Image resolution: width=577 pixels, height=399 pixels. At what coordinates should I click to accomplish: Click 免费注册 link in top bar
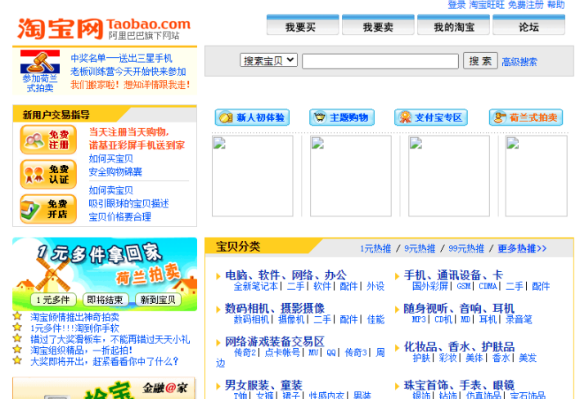(x=525, y=5)
